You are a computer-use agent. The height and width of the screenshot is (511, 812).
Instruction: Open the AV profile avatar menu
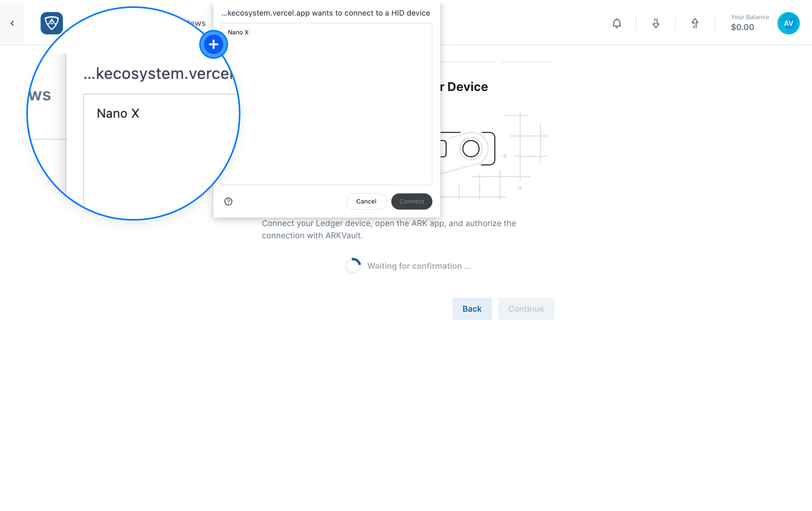coord(788,23)
